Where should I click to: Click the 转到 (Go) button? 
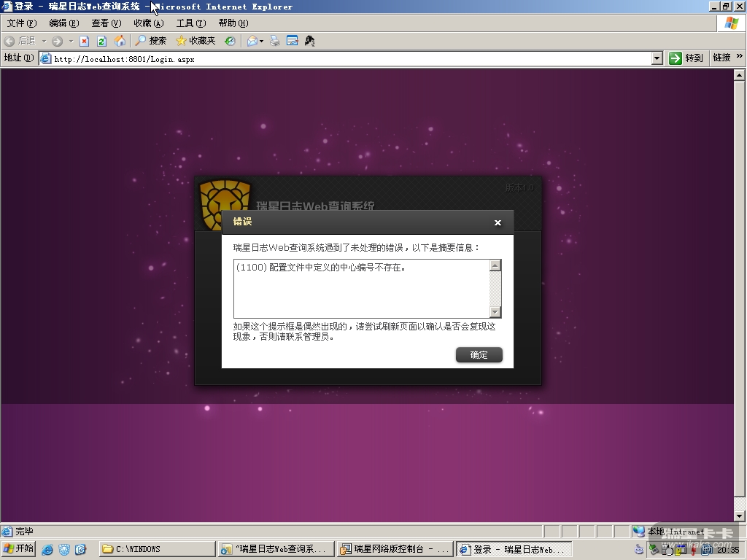coord(686,58)
